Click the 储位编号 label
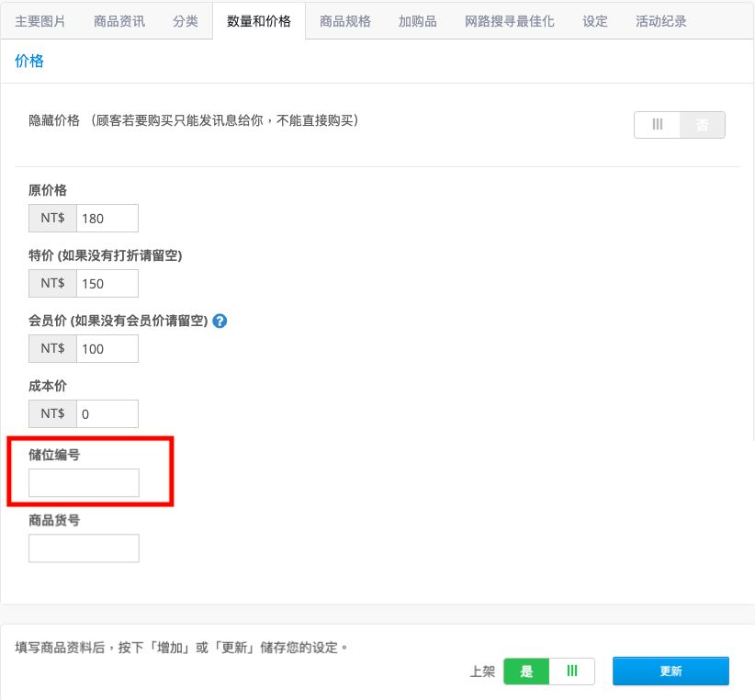The height and width of the screenshot is (700, 755). click(x=54, y=455)
